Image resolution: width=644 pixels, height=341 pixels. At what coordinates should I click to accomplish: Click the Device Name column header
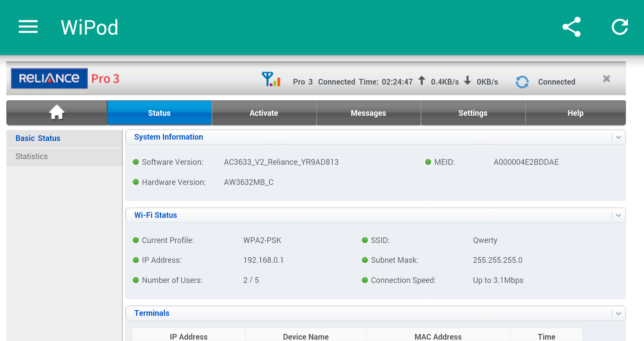pos(306,337)
